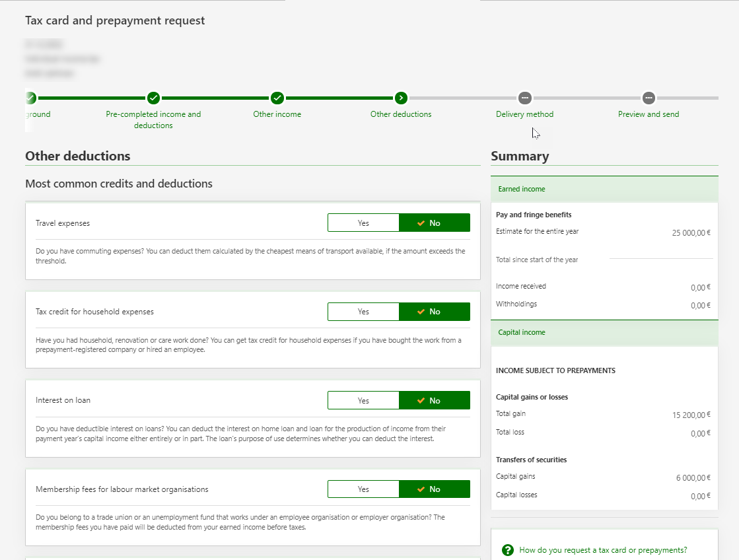Click the green question mark help icon
Screen dimensions: 739x560
pyautogui.click(x=508, y=550)
